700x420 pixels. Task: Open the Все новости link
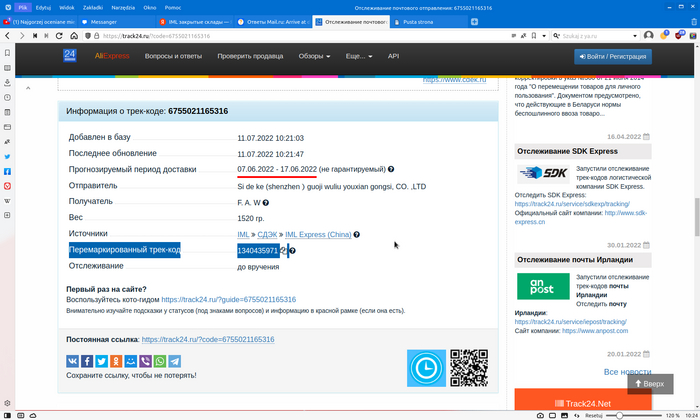pyautogui.click(x=627, y=372)
